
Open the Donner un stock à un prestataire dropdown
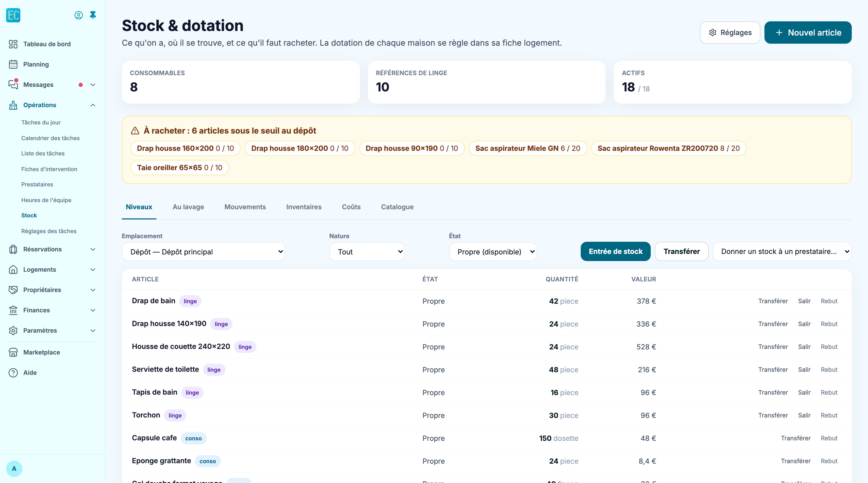[782, 251]
